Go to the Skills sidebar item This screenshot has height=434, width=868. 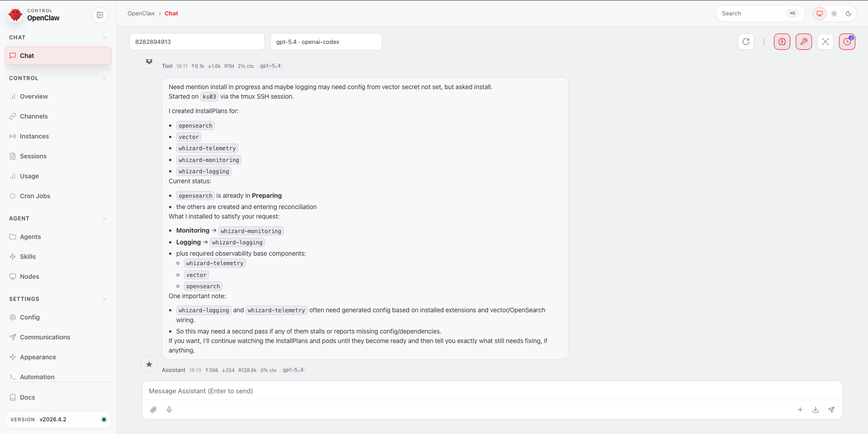pos(28,257)
